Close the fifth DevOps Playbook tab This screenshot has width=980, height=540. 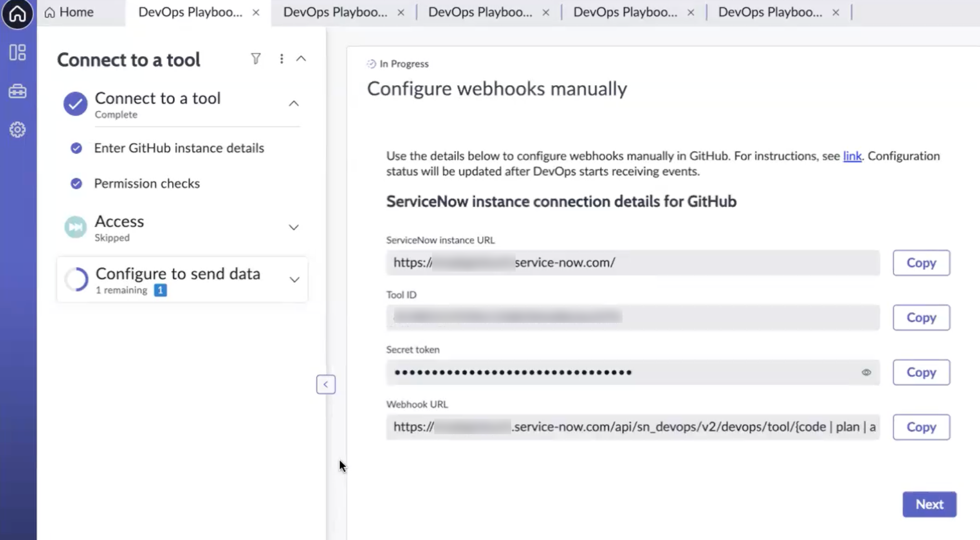tap(836, 12)
